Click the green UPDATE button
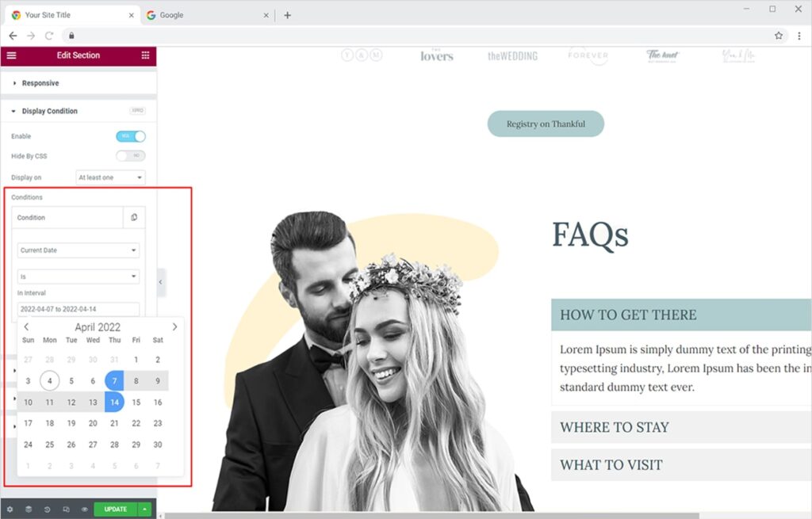812x519 pixels. click(115, 509)
